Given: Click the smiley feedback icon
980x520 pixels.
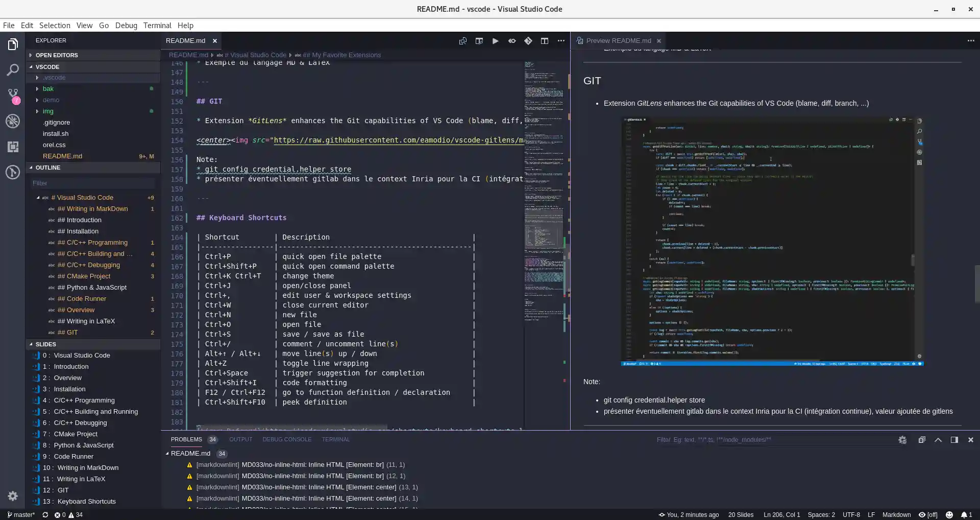Looking at the screenshot, I should coord(949,515).
